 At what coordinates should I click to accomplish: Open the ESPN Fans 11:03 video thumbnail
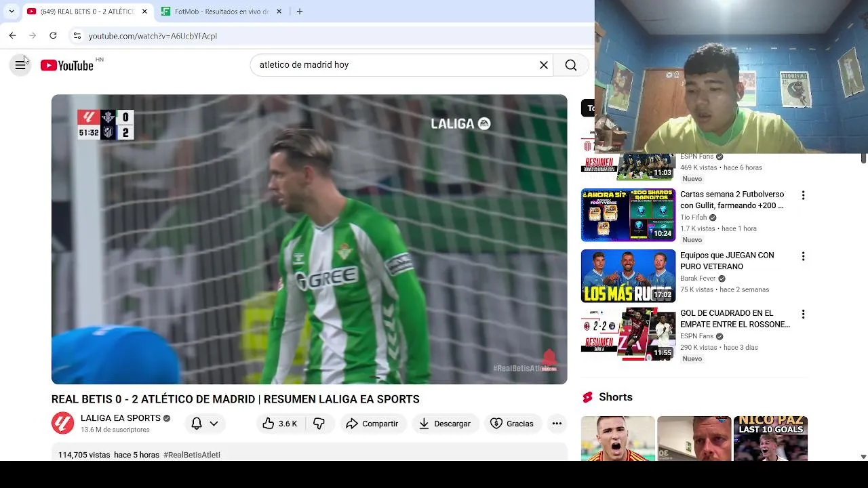(629, 167)
